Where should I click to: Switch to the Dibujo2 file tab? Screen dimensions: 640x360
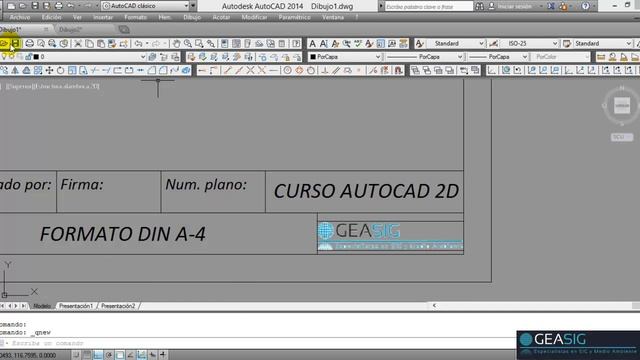(71, 29)
